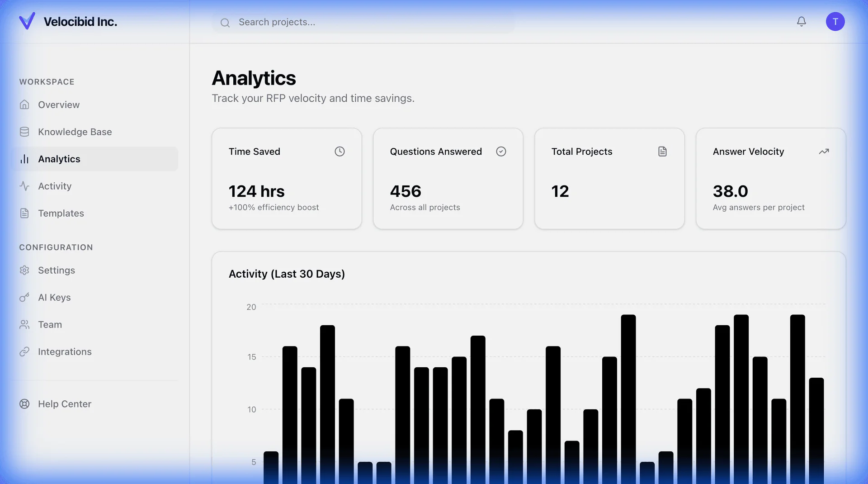
Task: Open Integrations in the sidebar
Action: 65,351
